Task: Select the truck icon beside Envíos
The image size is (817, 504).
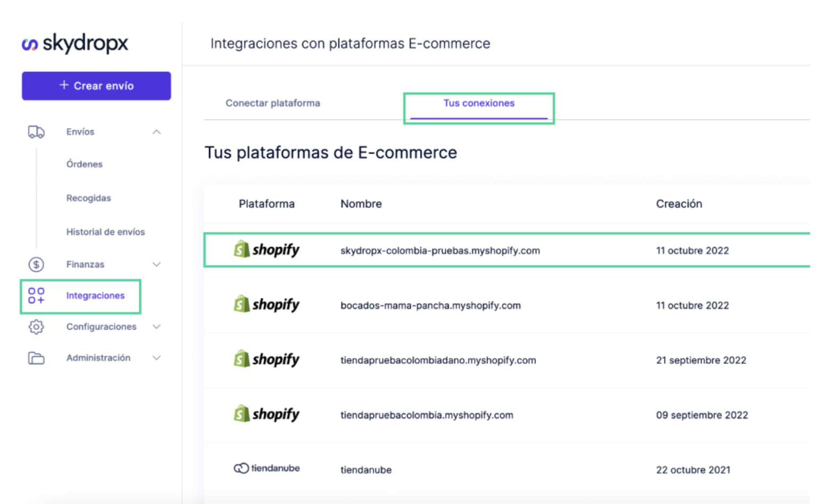Action: coord(35,131)
